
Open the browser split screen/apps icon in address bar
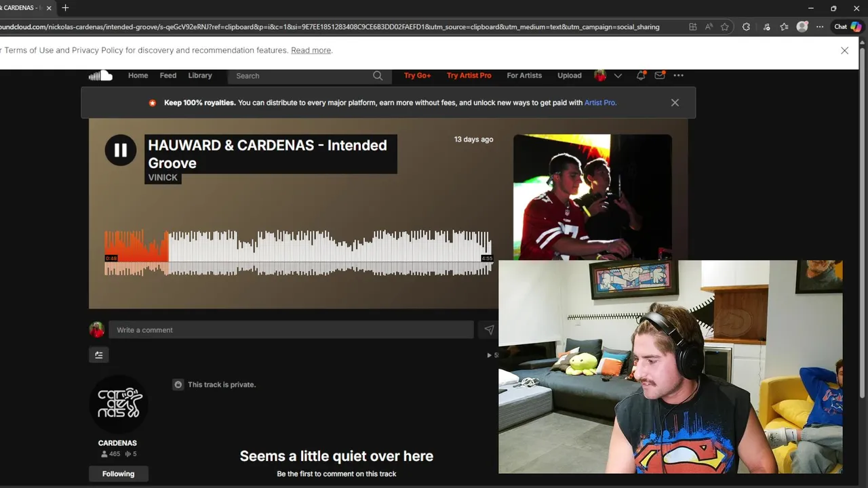[x=692, y=27]
